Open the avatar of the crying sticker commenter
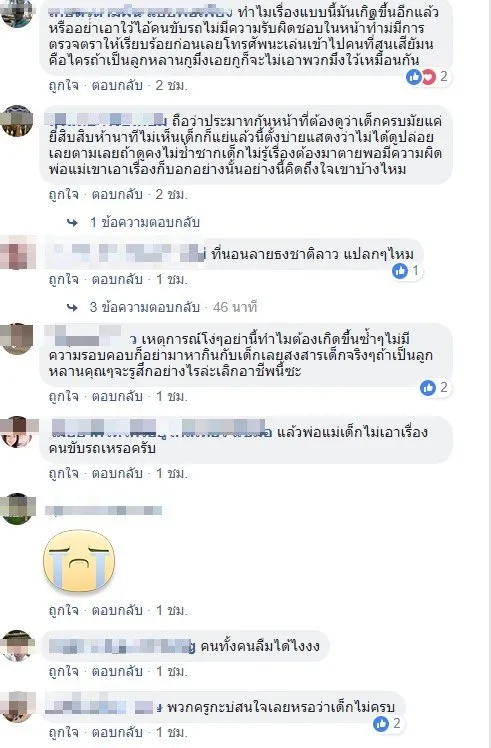Screen dimensions: 491x748 [x=18, y=509]
